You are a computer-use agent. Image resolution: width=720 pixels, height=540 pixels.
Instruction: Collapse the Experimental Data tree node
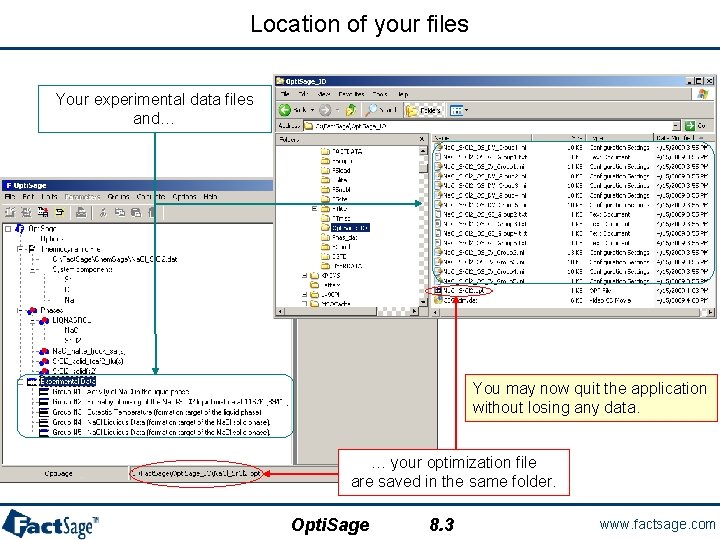tap(20, 381)
